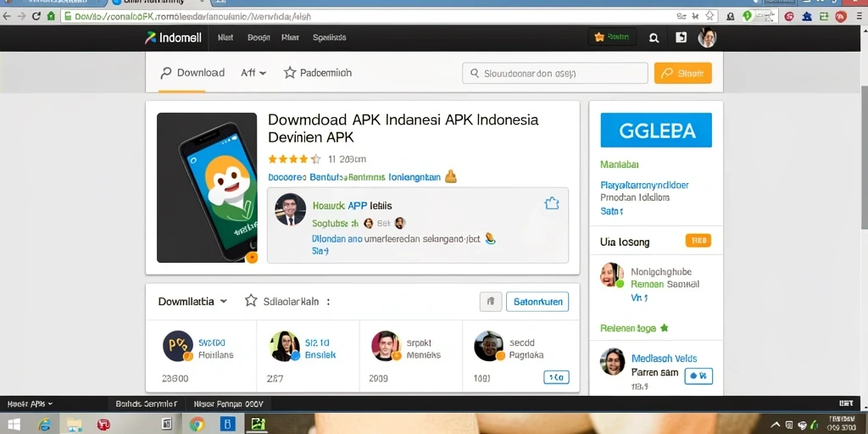The height and width of the screenshot is (434, 868).
Task: Open the Boogn menu item
Action: (259, 37)
